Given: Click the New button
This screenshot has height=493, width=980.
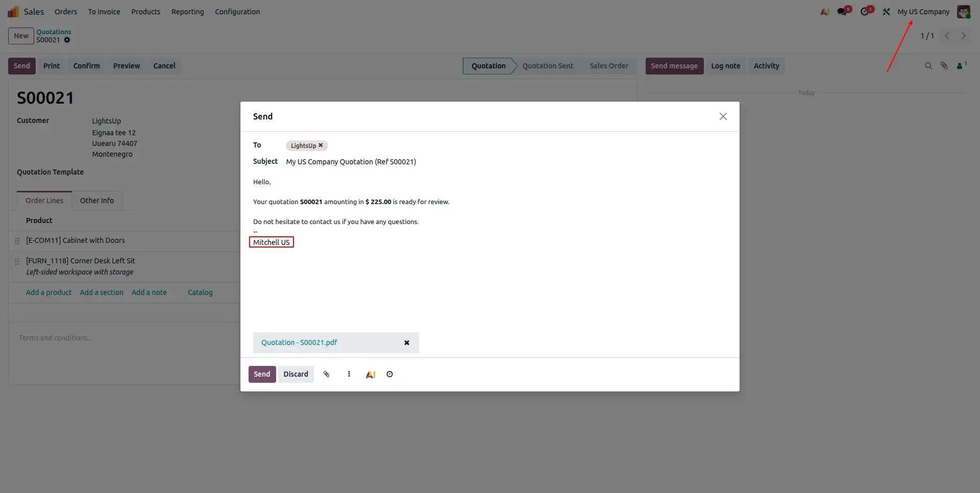Looking at the screenshot, I should coord(21,36).
